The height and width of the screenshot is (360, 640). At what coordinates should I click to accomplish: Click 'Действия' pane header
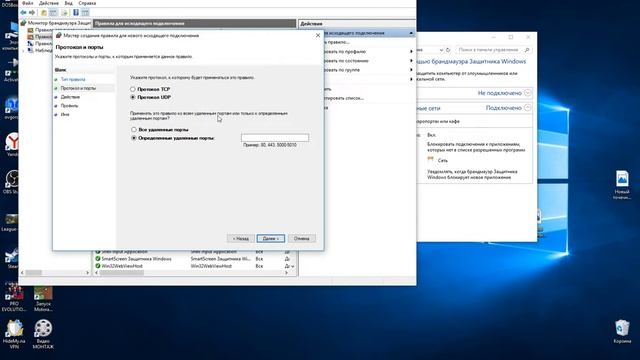(x=357, y=24)
